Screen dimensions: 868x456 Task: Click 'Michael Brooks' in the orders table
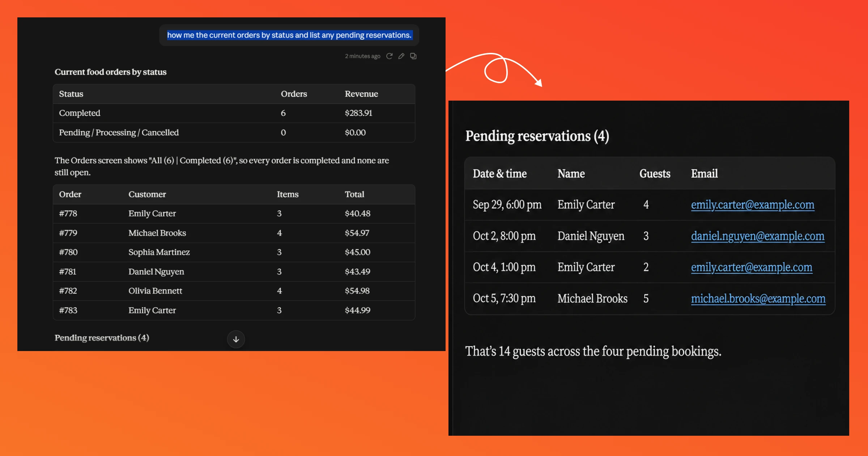(x=157, y=233)
